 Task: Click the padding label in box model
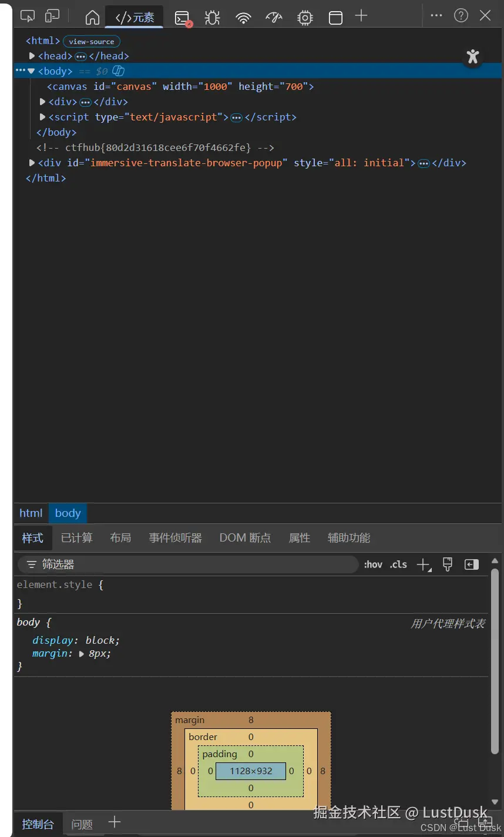[x=220, y=754]
